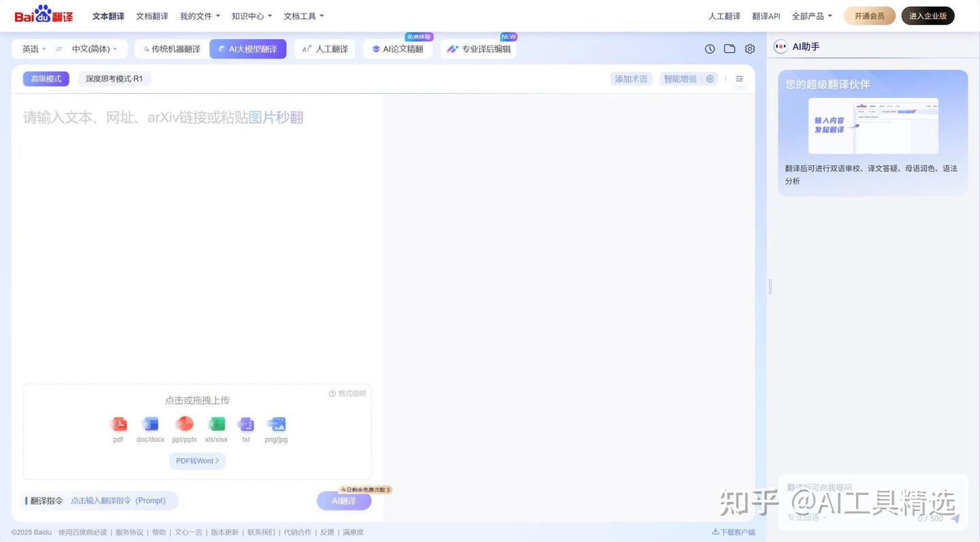Open translation history clock icon
Screen dimensions: 980x542
pyautogui.click(x=710, y=49)
